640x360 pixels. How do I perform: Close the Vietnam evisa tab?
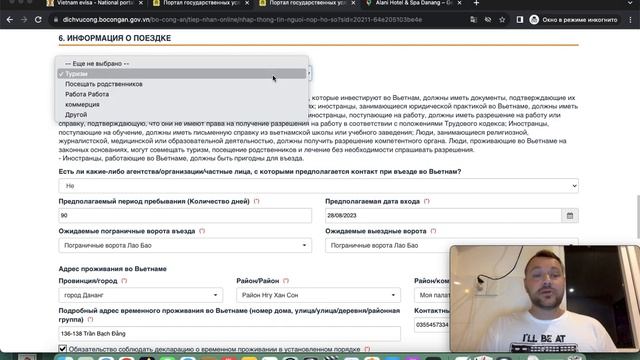(x=141, y=3)
